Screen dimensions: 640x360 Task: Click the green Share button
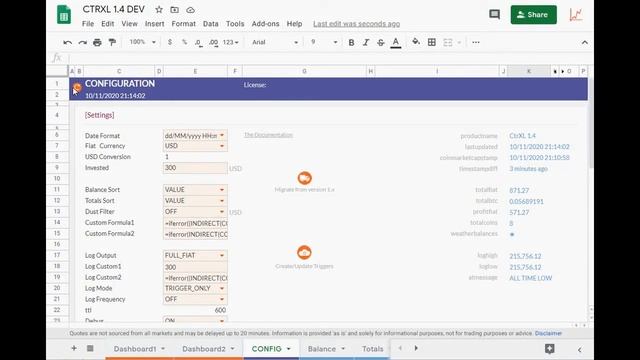(533, 15)
